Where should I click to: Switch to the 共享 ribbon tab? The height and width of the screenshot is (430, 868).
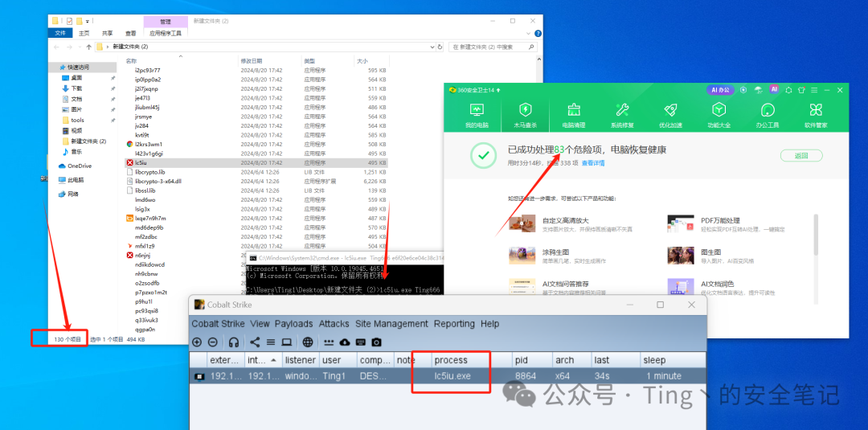108,33
